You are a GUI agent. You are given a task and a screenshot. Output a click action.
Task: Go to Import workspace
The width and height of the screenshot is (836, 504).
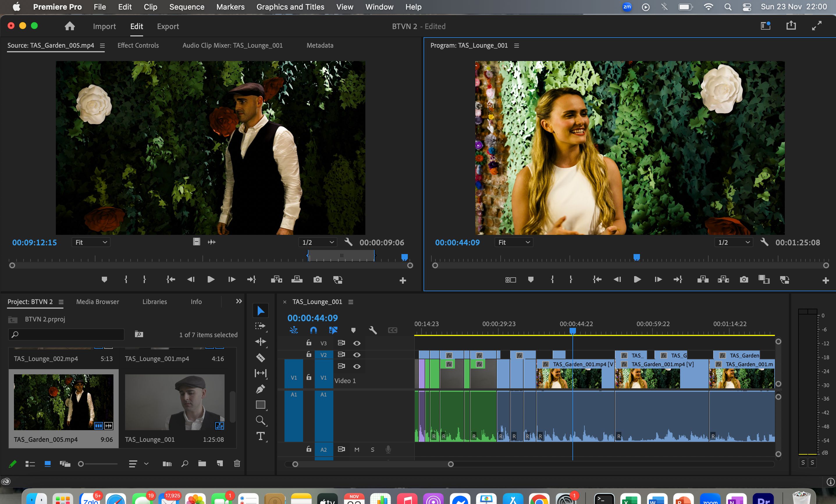point(104,26)
